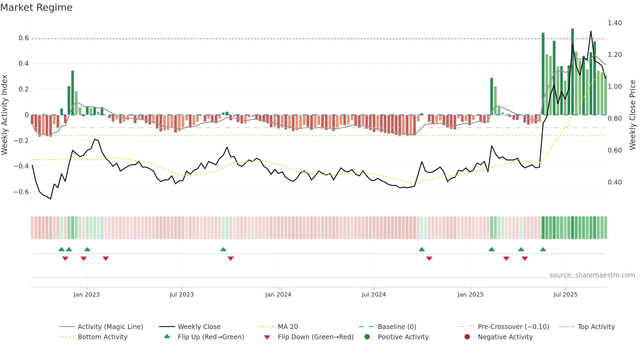Screen dimensions: 644x362
Task: Click the 1.40 price axis tick
Action: click(x=615, y=23)
